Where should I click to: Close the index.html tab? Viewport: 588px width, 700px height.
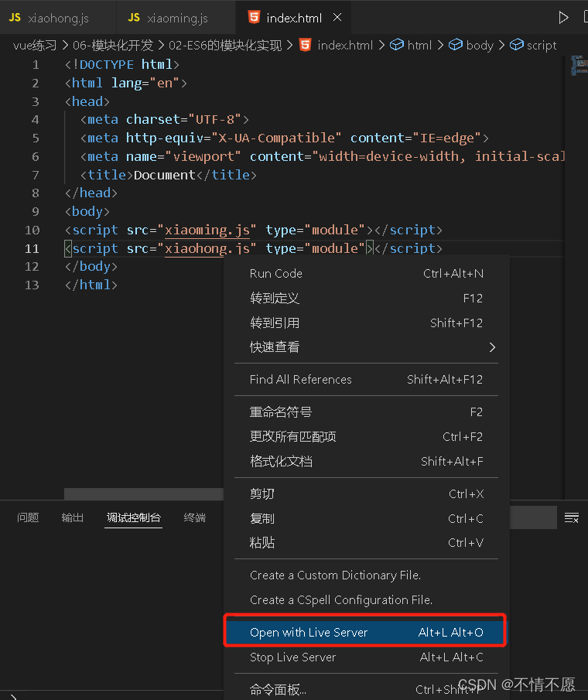click(x=337, y=18)
